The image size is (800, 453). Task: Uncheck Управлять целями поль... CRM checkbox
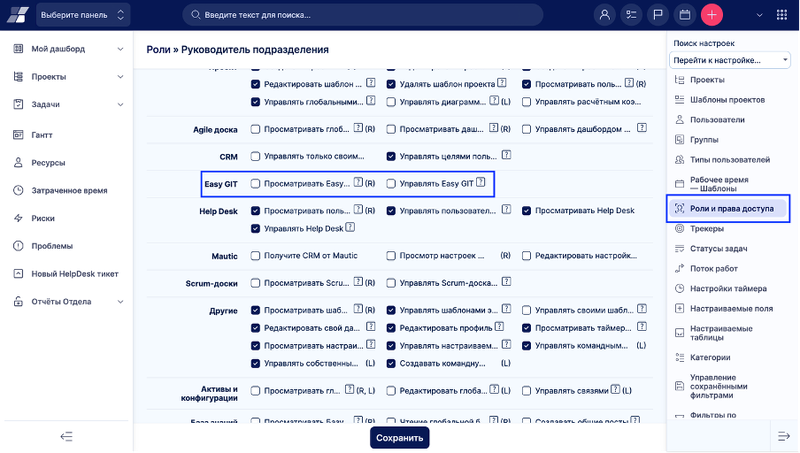point(391,156)
